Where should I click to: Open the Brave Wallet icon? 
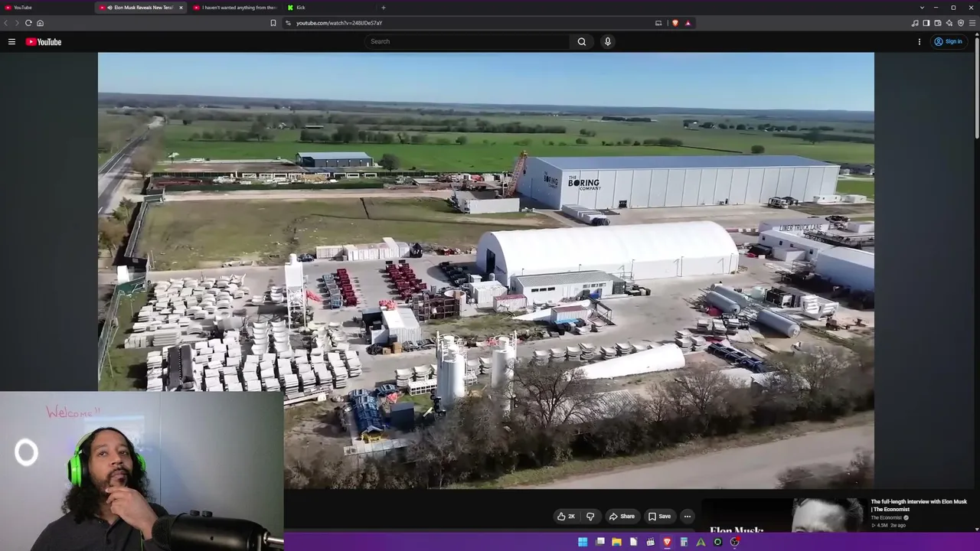click(938, 23)
